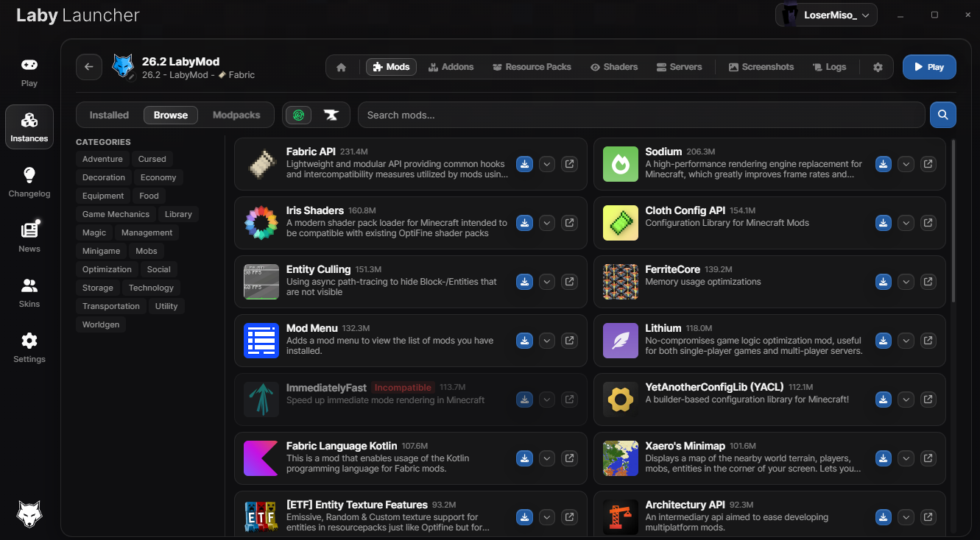Download Xaero's Minimap
Image resolution: width=980 pixels, height=540 pixels.
884,458
